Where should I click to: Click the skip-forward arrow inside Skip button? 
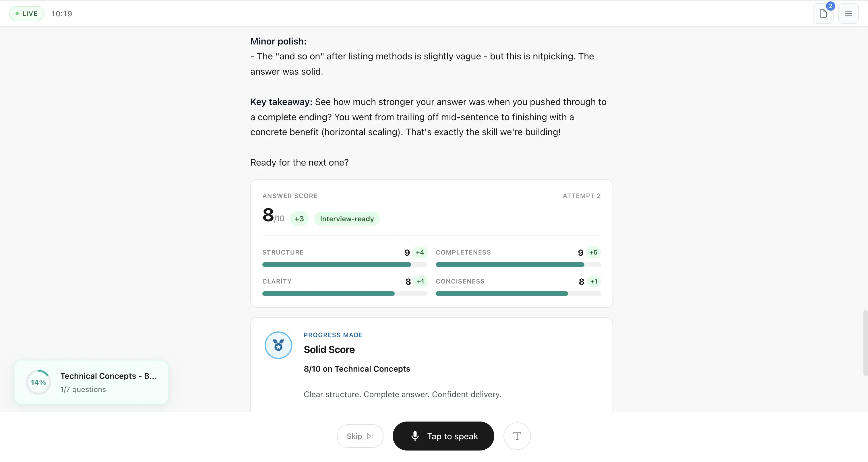tap(370, 436)
